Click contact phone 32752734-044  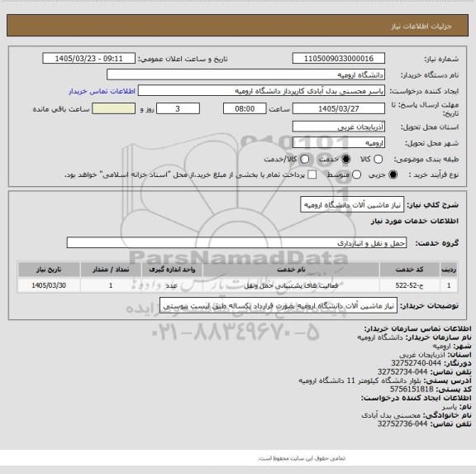(402, 372)
